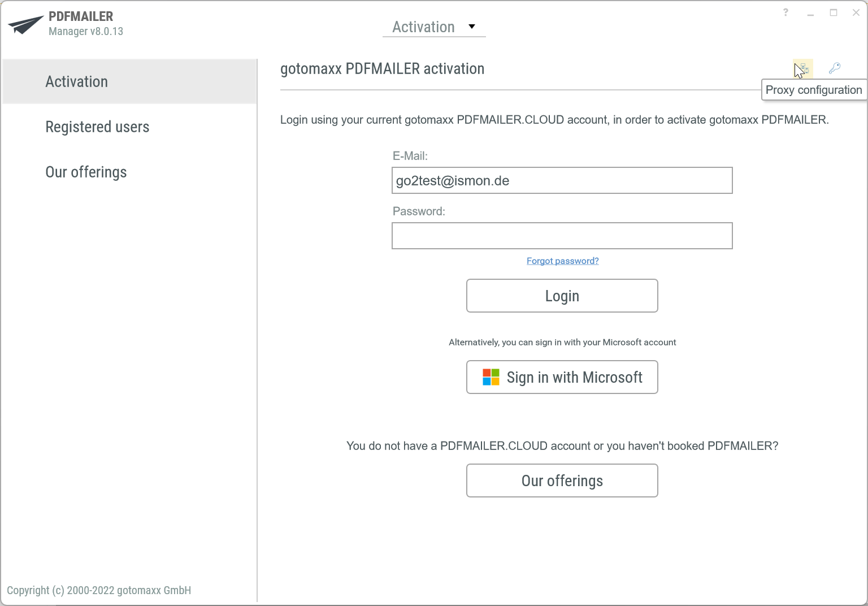Focus the Password input field
The width and height of the screenshot is (868, 606).
pos(562,236)
